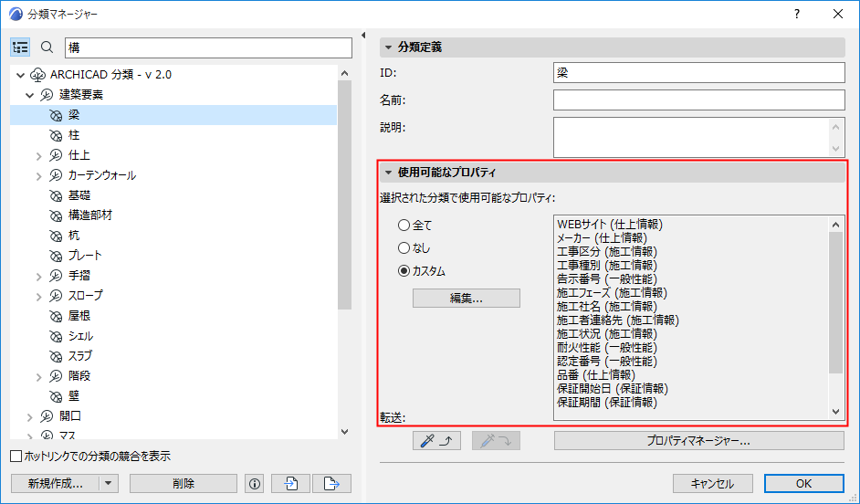
Task: Click the 梁 classification icon
Action: click(56, 115)
